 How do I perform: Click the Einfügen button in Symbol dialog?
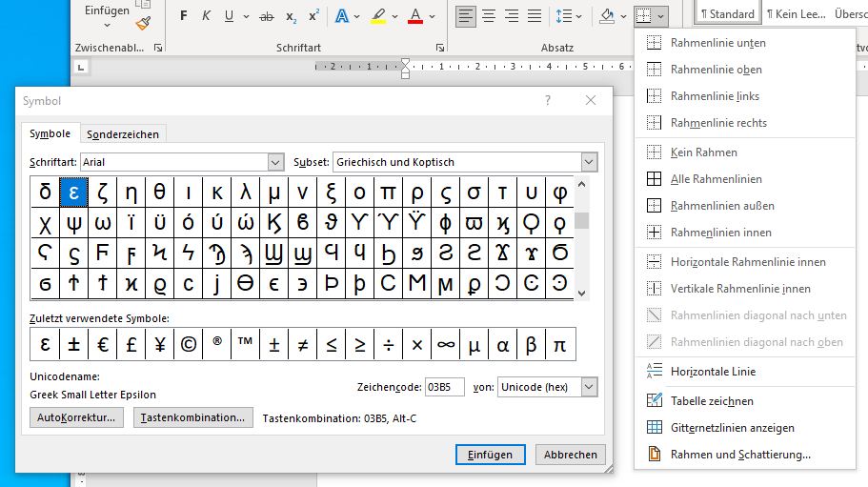pyautogui.click(x=490, y=455)
